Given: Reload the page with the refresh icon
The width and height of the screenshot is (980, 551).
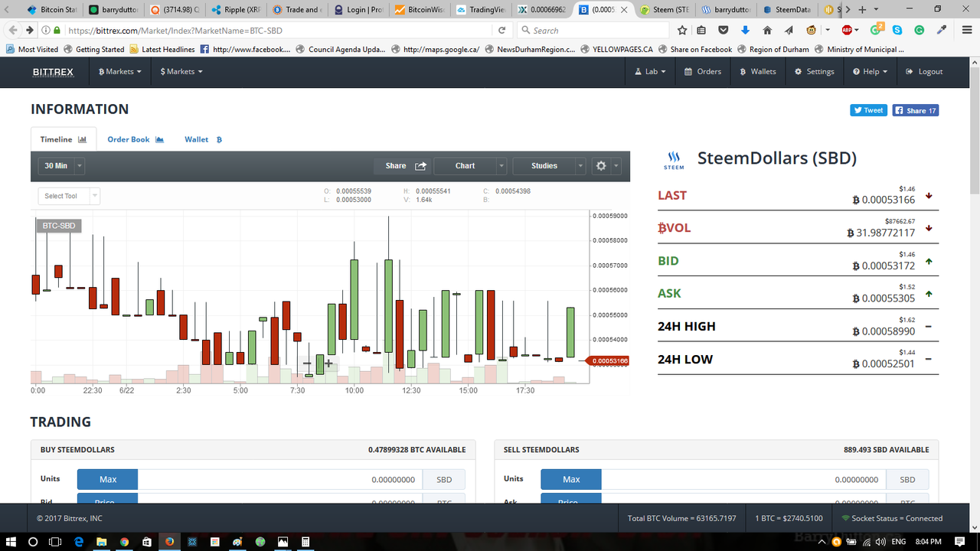Looking at the screenshot, I should [501, 30].
